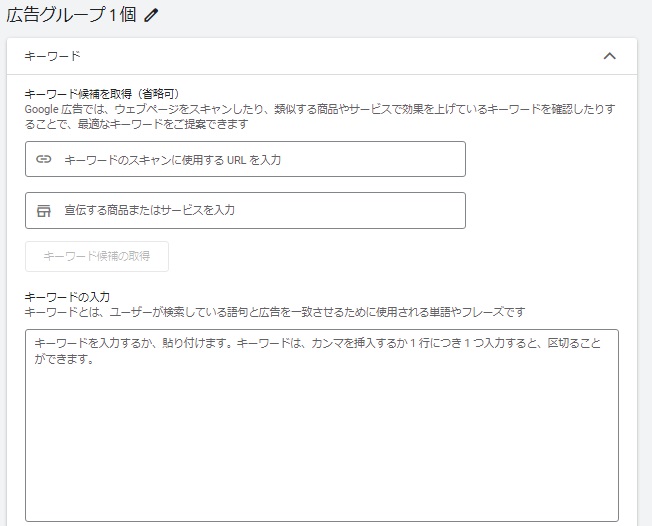
Task: Click the storefront icon in the product field
Action: coord(44,210)
